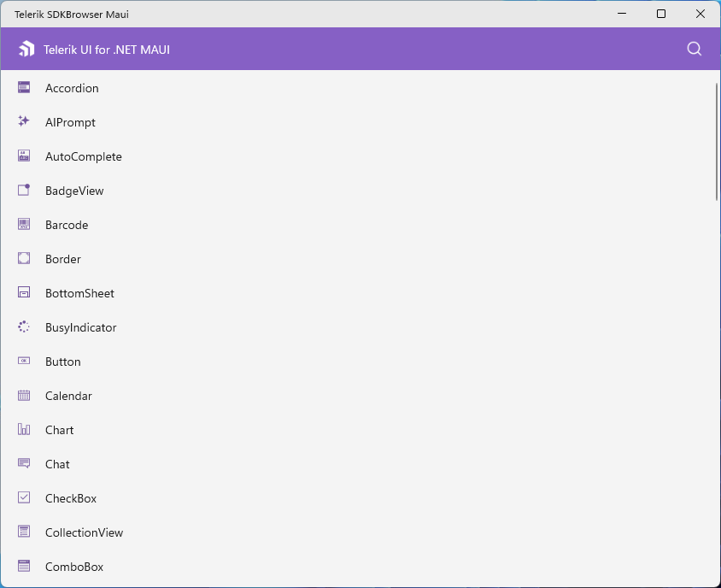Image resolution: width=721 pixels, height=588 pixels.
Task: Click the search magnifier icon in header
Action: (694, 49)
